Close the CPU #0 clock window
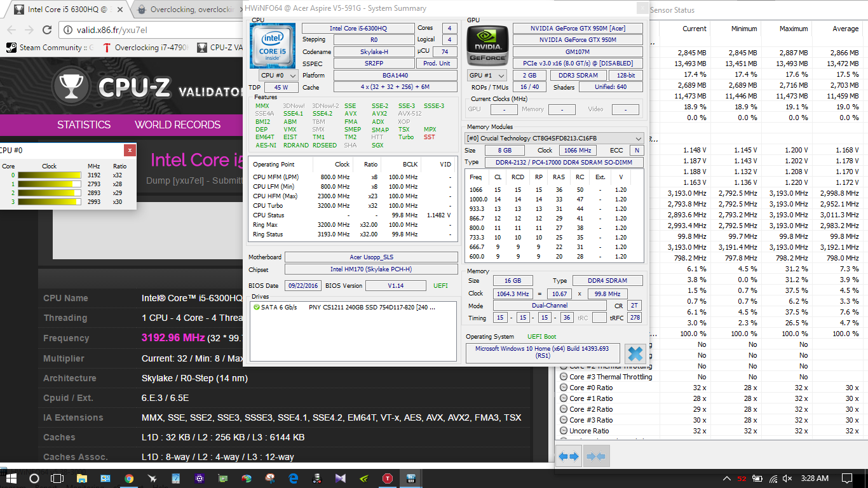Viewport: 868px width, 488px height. (130, 150)
